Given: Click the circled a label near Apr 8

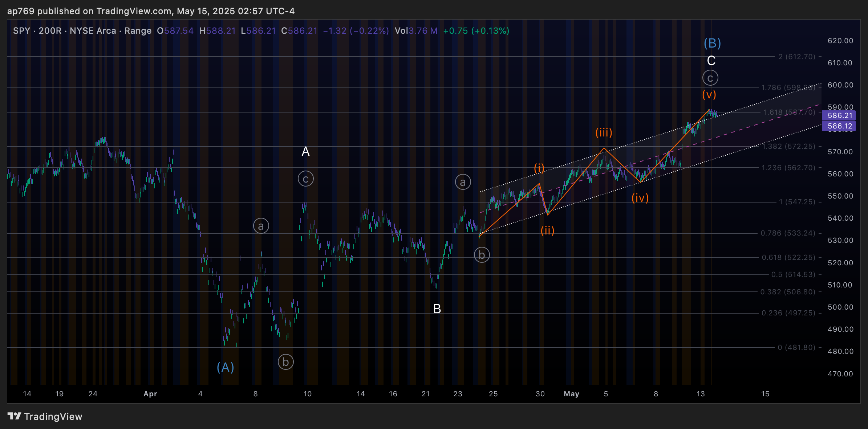Looking at the screenshot, I should (x=261, y=226).
